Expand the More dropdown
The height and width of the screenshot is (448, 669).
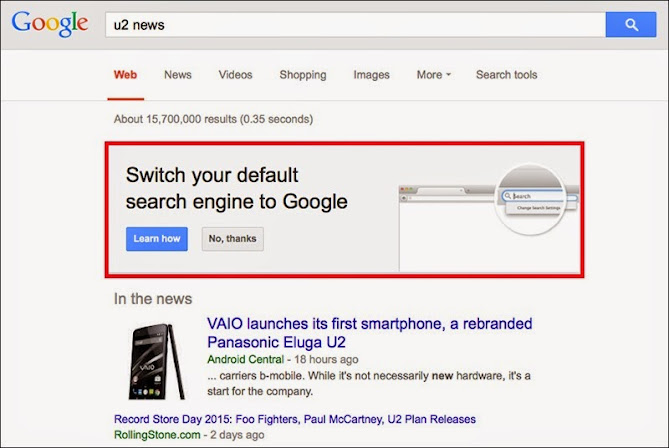point(433,75)
